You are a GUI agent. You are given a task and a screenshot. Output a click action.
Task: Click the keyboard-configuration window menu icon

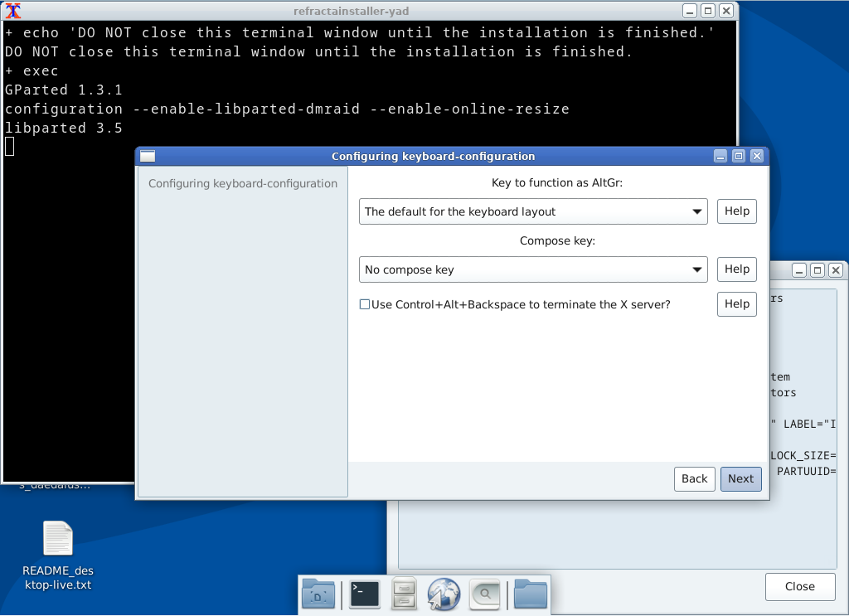point(148,156)
